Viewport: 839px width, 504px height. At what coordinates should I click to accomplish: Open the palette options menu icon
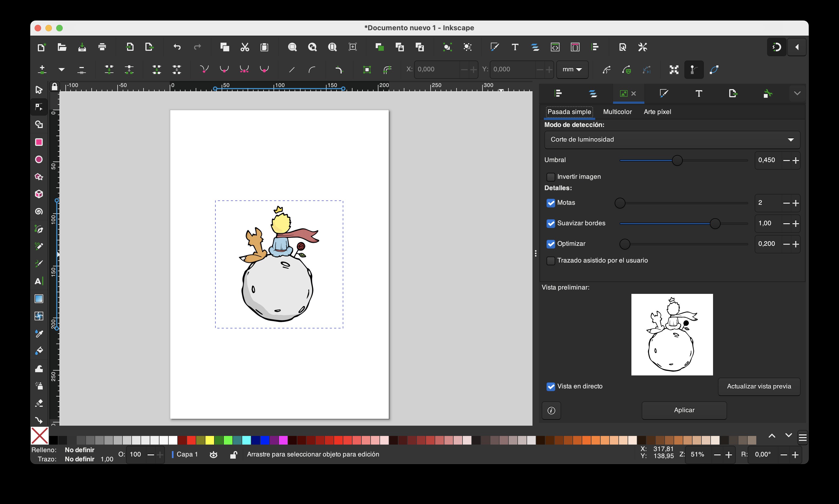[x=802, y=438]
